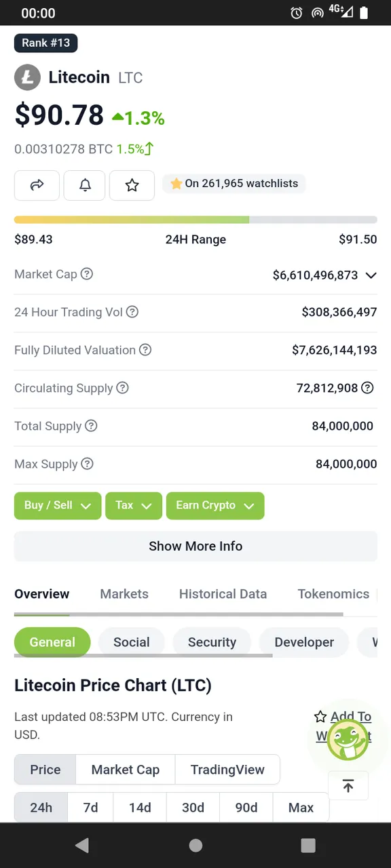Select the 30d chart range
Image resolution: width=391 pixels, height=868 pixels.
(x=193, y=808)
